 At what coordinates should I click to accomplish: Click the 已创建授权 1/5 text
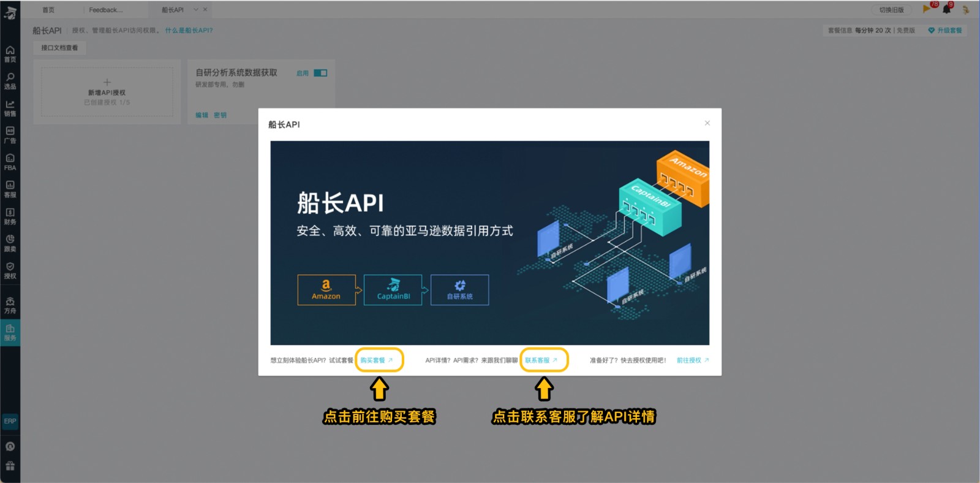pyautogui.click(x=107, y=102)
